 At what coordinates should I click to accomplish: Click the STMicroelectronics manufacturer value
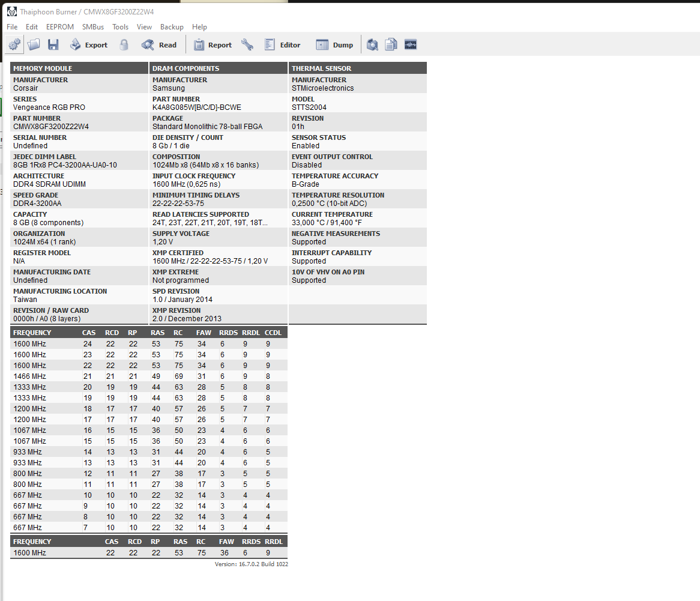pos(323,88)
